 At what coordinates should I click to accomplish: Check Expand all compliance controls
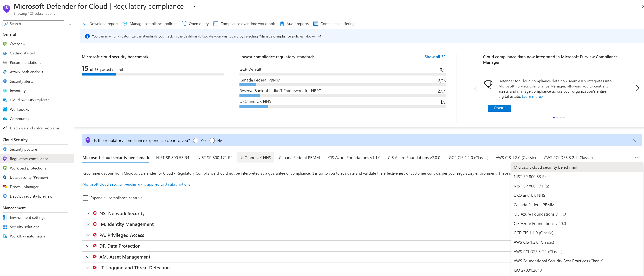point(85,198)
